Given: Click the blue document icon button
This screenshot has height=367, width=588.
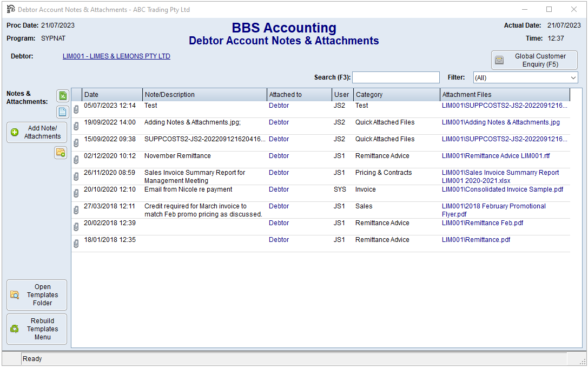Looking at the screenshot, I should pos(63,112).
